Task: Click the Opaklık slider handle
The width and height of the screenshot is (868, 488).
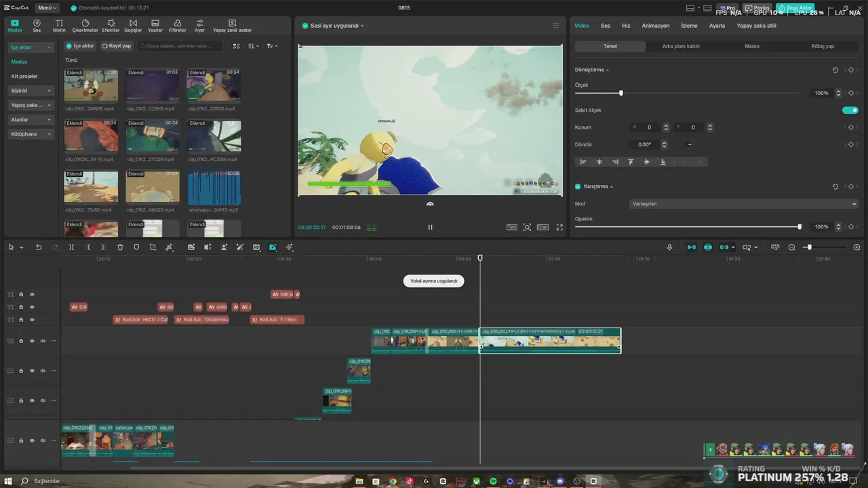Action: pos(800,226)
